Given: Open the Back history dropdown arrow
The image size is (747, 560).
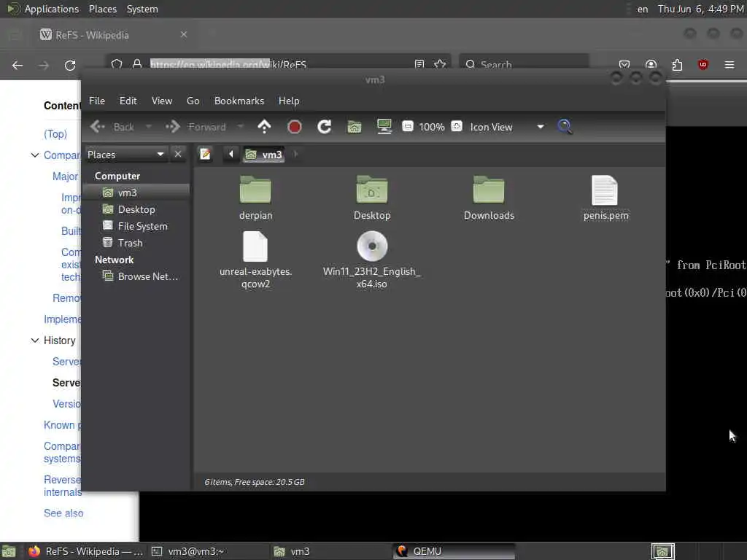Looking at the screenshot, I should pyautogui.click(x=148, y=127).
